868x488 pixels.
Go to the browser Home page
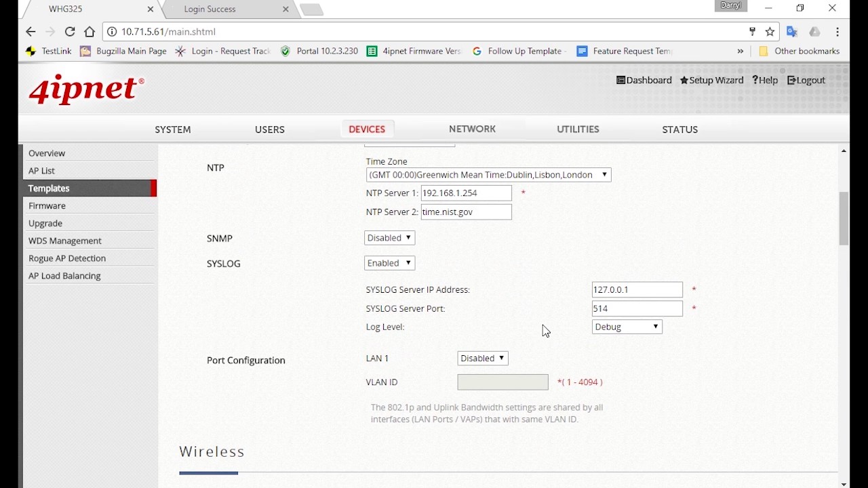[90, 32]
